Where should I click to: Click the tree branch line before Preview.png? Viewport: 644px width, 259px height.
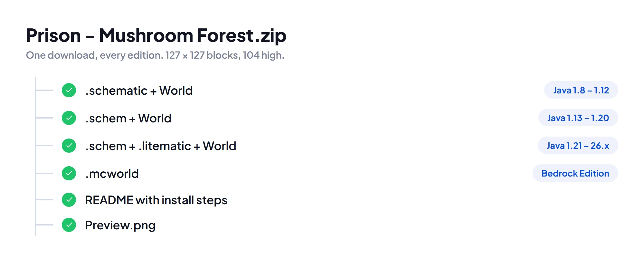tap(44, 225)
